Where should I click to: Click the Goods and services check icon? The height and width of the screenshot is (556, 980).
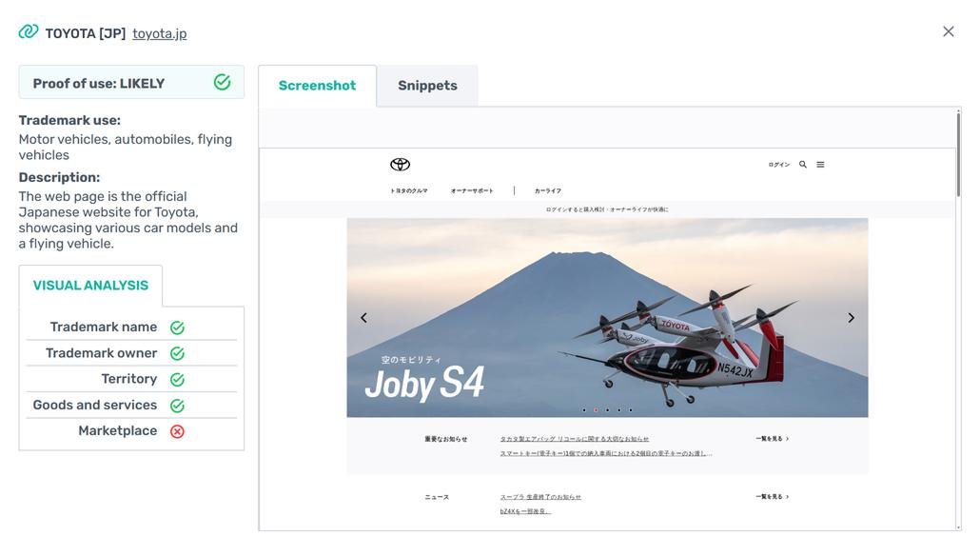pos(178,406)
